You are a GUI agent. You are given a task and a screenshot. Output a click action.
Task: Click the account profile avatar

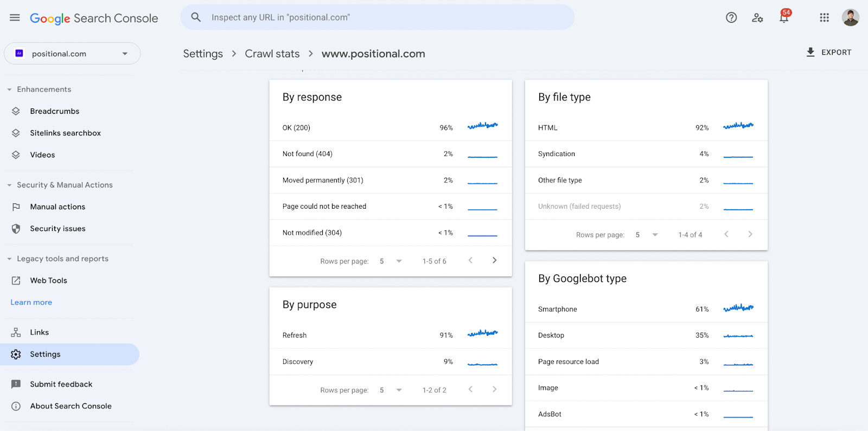pyautogui.click(x=850, y=18)
